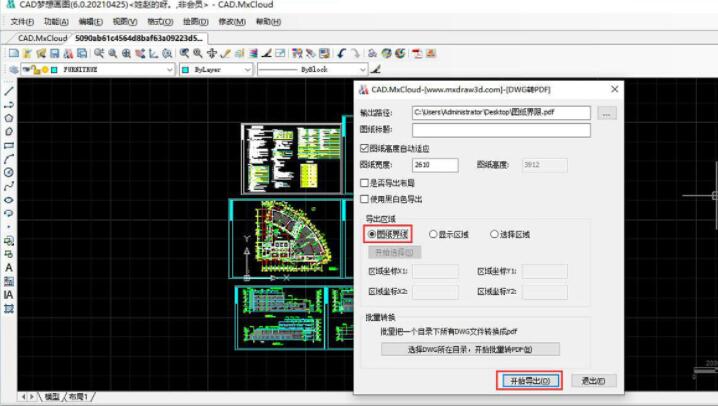Toggle the paper height auto-adapt checkbox
This screenshot has width=718, height=406.
(x=364, y=148)
